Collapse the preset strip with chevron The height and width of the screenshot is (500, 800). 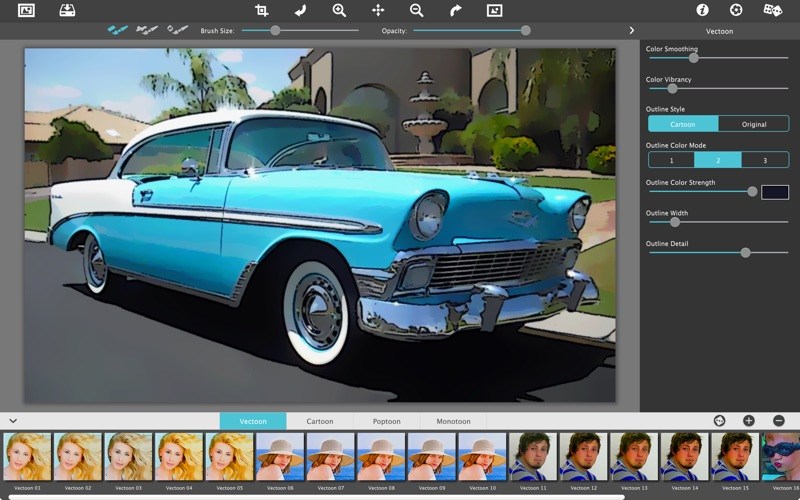pyautogui.click(x=13, y=421)
